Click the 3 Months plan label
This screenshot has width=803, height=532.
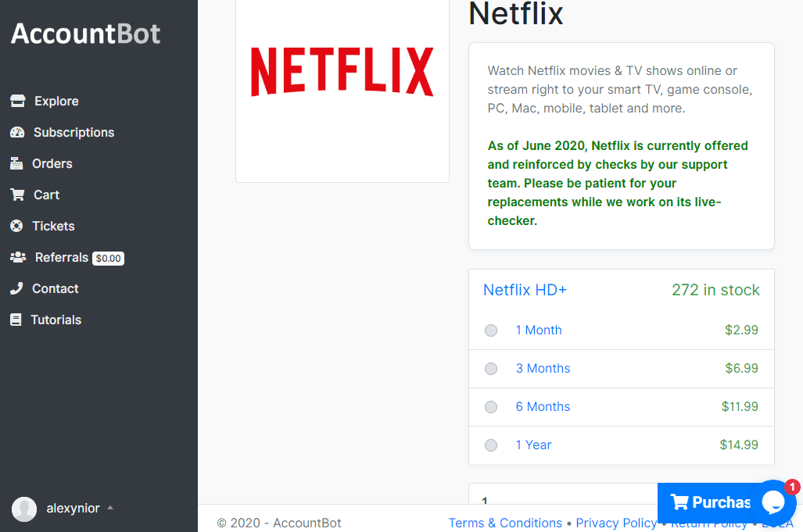pos(543,368)
